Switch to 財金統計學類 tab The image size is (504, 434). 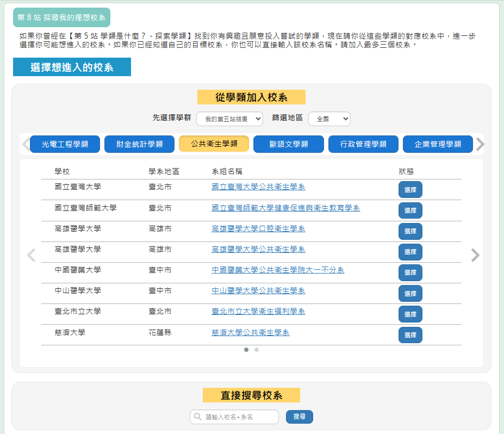tap(139, 144)
